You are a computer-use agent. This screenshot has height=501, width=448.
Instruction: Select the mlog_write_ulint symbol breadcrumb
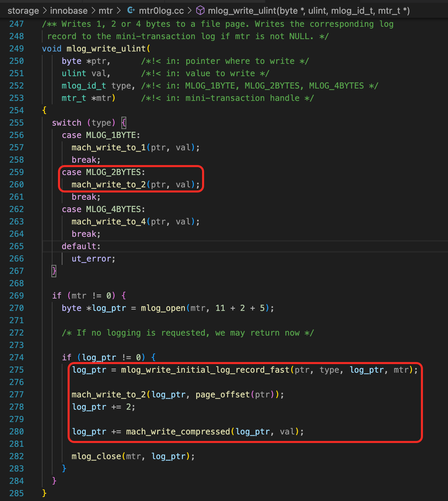(308, 11)
